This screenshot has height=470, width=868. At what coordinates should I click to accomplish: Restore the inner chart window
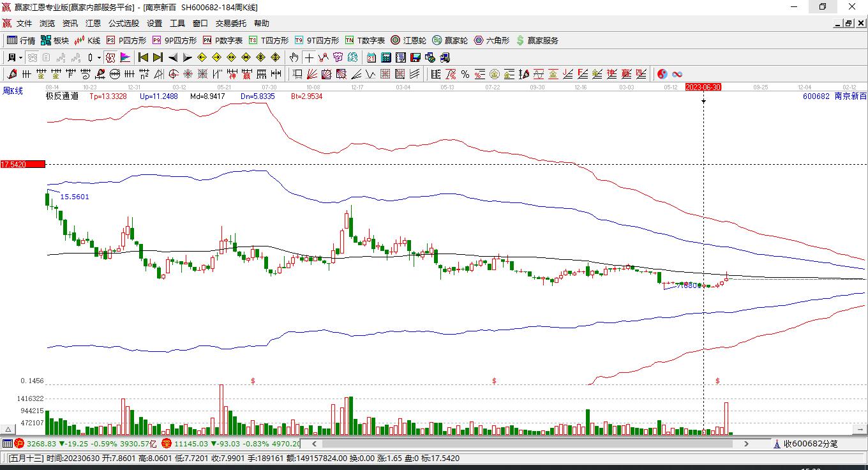tap(848, 24)
